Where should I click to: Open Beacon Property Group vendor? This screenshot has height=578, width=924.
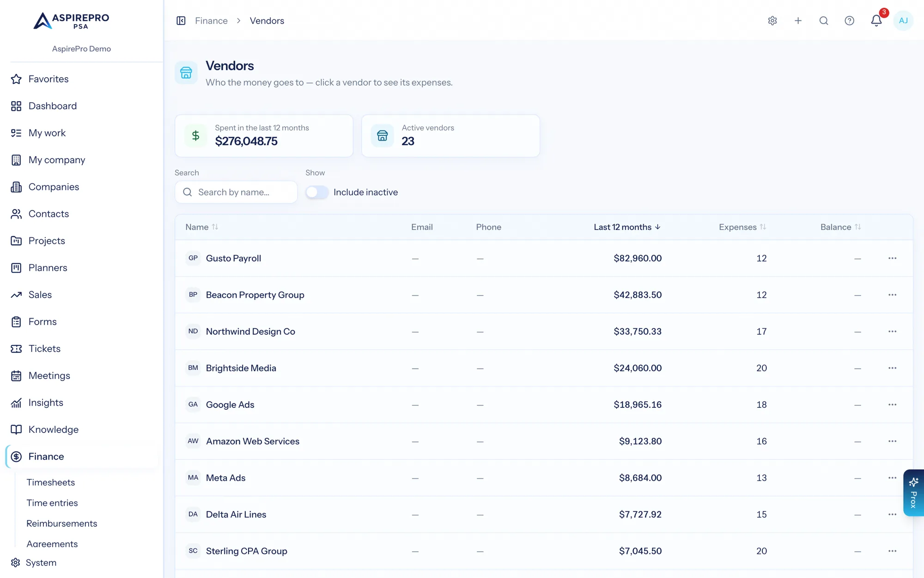[255, 295]
